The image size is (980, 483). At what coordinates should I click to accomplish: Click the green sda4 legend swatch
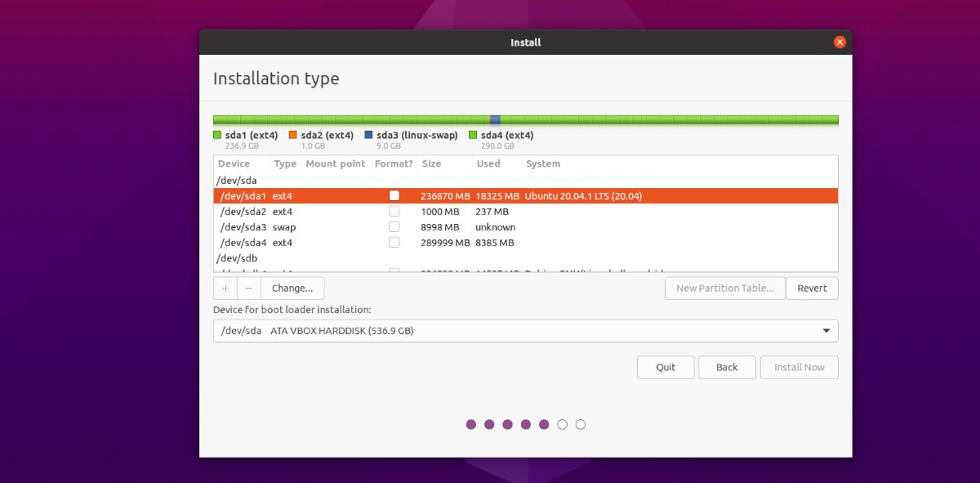tap(473, 135)
